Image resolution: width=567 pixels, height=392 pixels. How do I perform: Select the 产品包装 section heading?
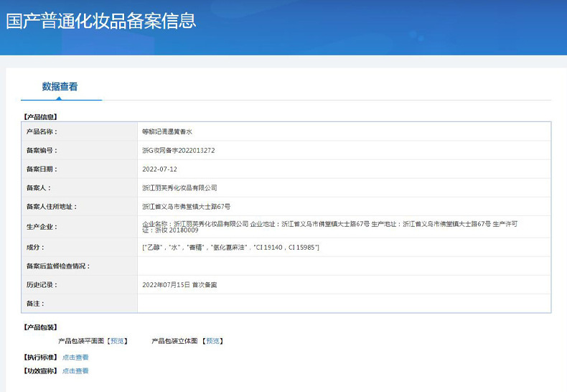pos(40,327)
